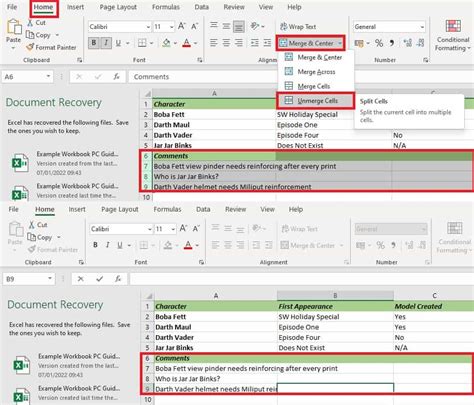This screenshot has height=405, width=474.
Task: Click Insert Function fx beside A6 name box
Action: 116,77
